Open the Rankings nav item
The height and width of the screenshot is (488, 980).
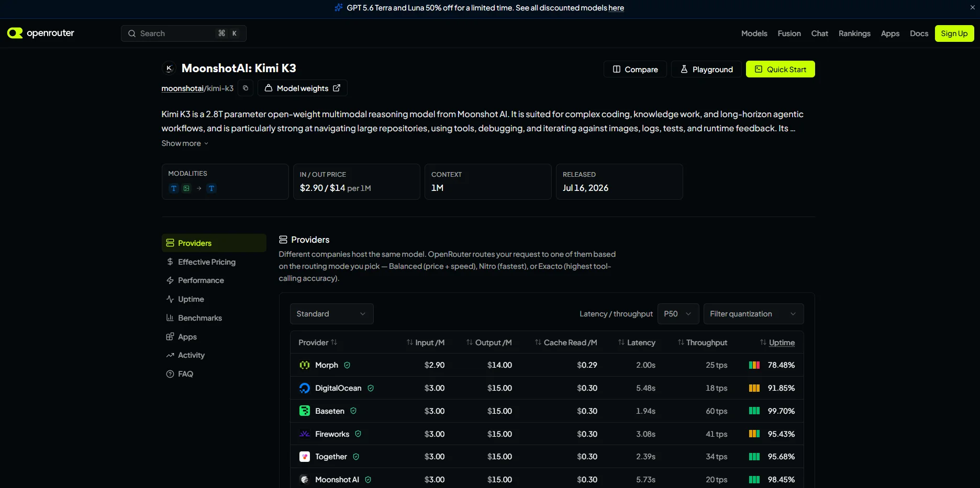point(854,33)
